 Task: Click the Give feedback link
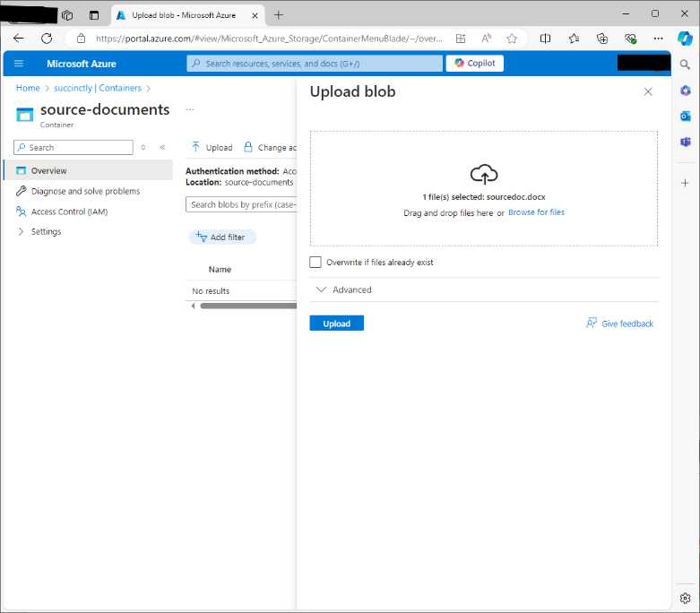619,324
